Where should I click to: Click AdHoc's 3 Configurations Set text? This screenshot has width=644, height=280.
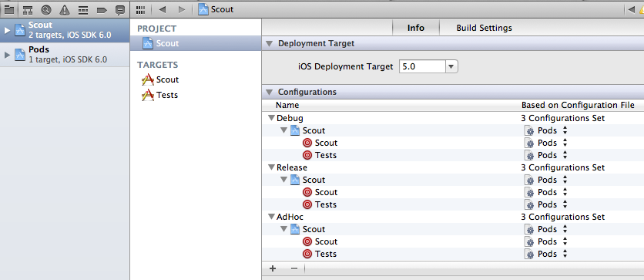[x=562, y=217]
